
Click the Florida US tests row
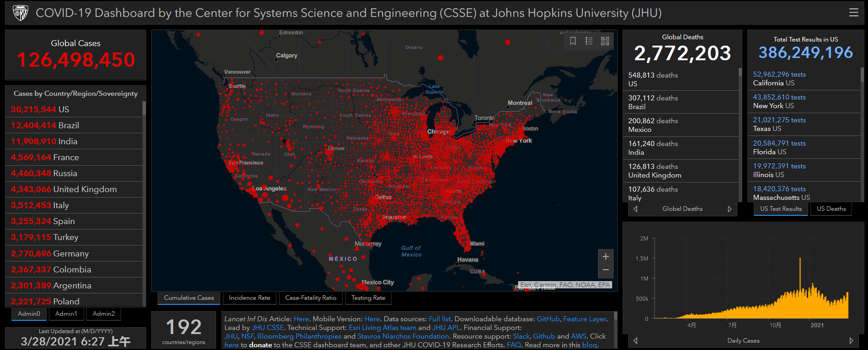tap(804, 147)
